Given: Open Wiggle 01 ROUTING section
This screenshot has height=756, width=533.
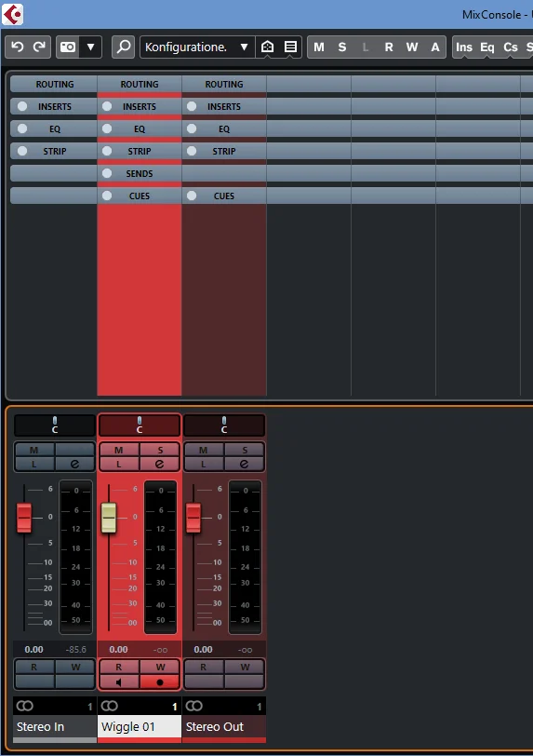Looking at the screenshot, I should point(140,84).
